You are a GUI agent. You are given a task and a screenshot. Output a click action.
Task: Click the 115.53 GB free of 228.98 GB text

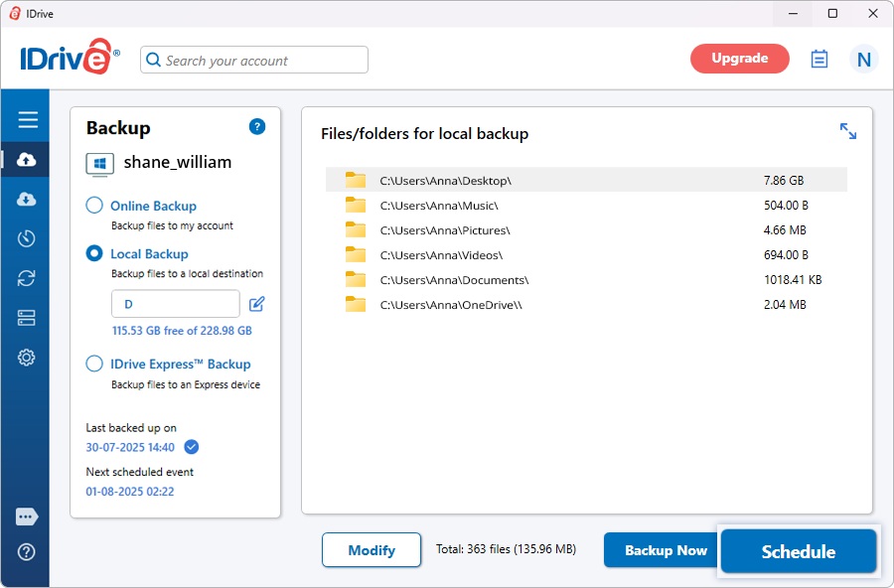(182, 331)
